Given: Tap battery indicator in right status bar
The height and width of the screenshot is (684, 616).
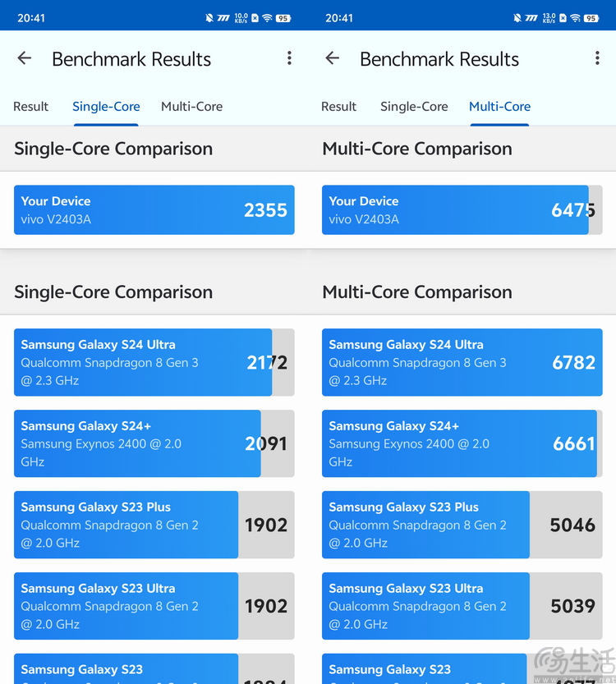Looking at the screenshot, I should [x=591, y=18].
